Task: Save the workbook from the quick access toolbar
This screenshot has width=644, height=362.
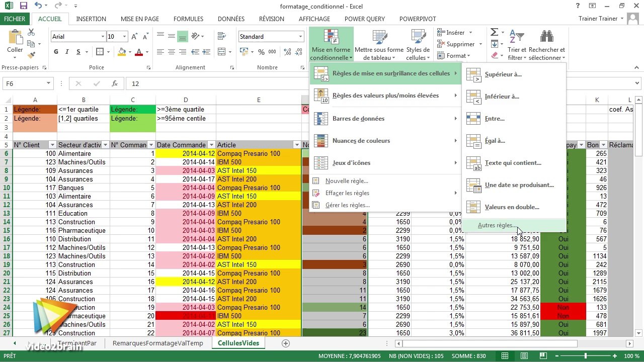Action: click(23, 6)
